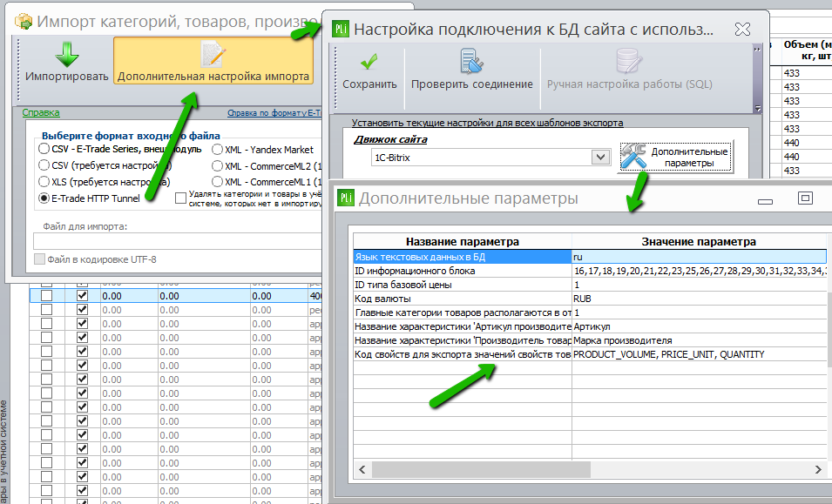
Task: Maximize the Дополнительные параметры window
Action: pyautogui.click(x=805, y=198)
